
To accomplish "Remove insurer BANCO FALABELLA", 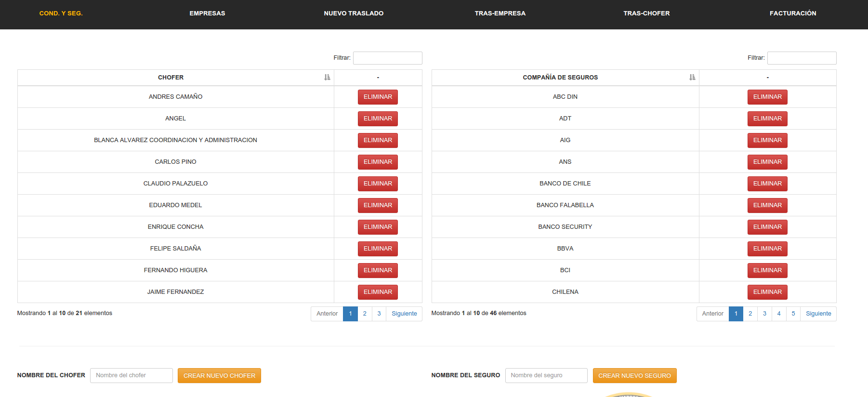I will [x=767, y=205].
